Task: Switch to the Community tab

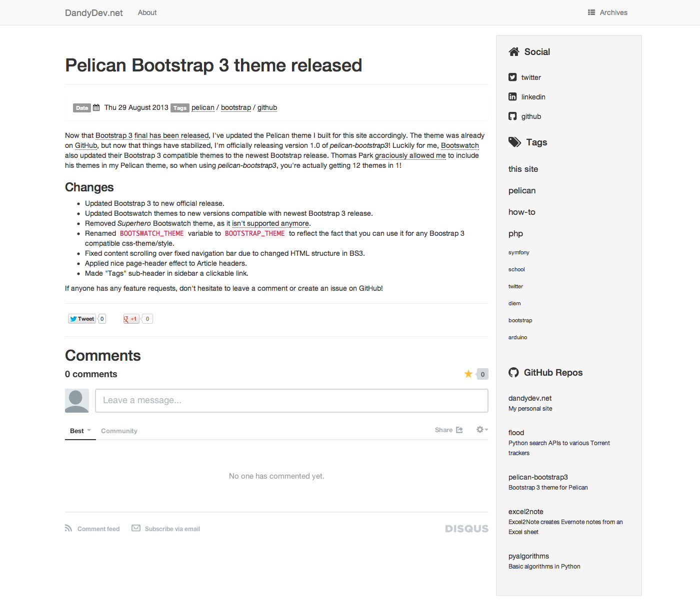Action: pyautogui.click(x=119, y=431)
